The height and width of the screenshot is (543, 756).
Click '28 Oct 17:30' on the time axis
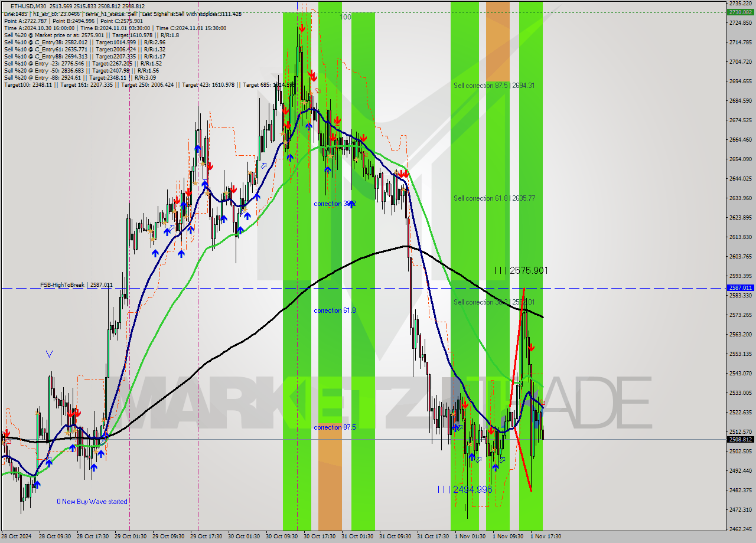point(92,537)
